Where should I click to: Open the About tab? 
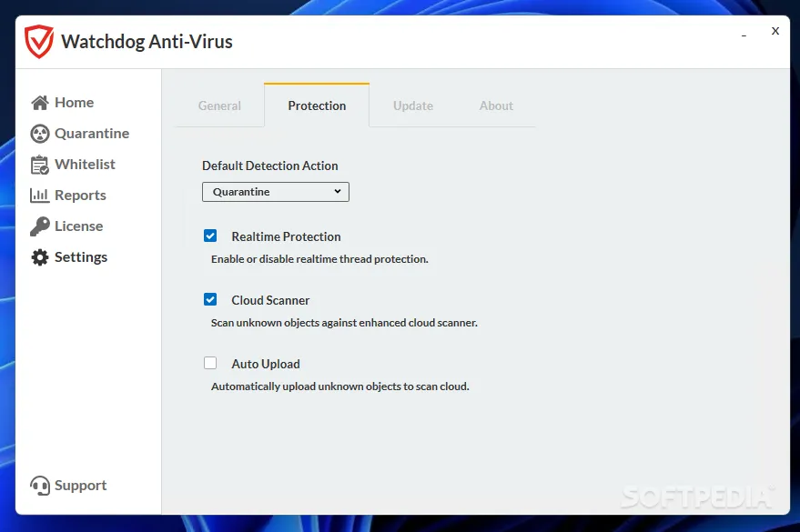[x=496, y=106]
